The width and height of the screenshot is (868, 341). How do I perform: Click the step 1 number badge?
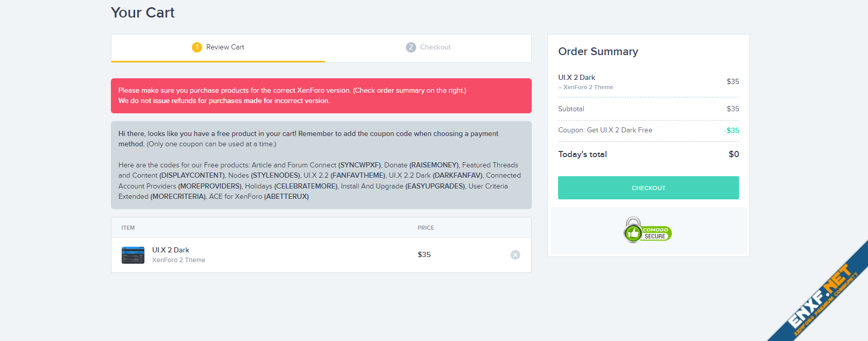click(197, 47)
